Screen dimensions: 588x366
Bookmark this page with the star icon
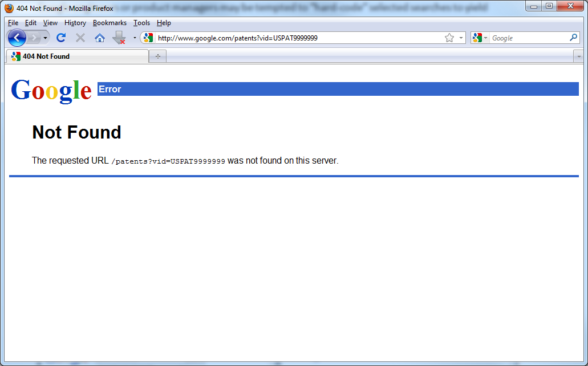449,38
